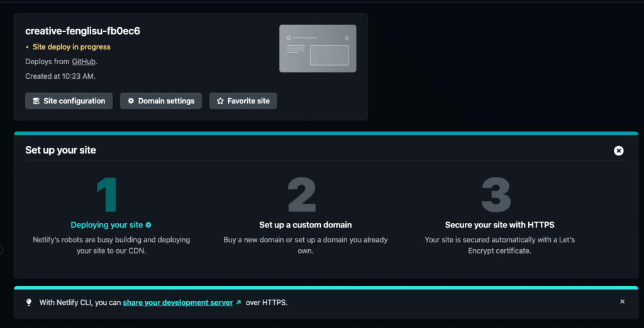Image resolution: width=644 pixels, height=328 pixels.
Task: Dismiss the Set up your site panel
Action: coord(619,151)
